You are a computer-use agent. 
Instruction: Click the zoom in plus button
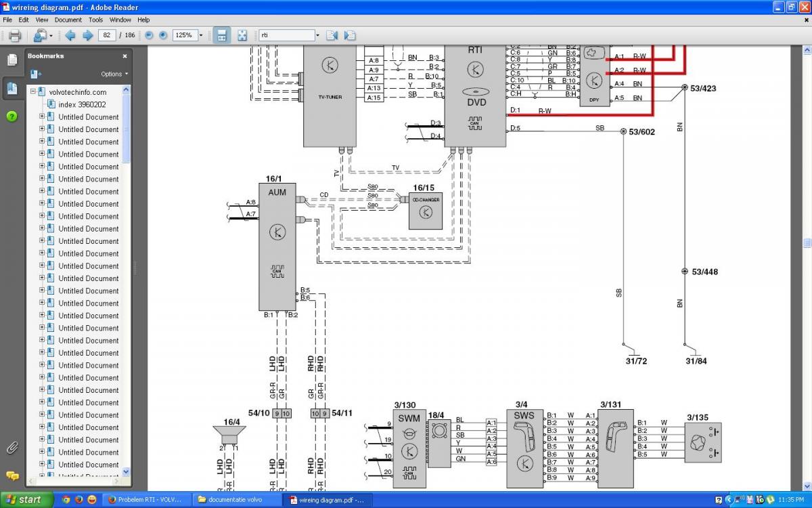tap(162, 35)
